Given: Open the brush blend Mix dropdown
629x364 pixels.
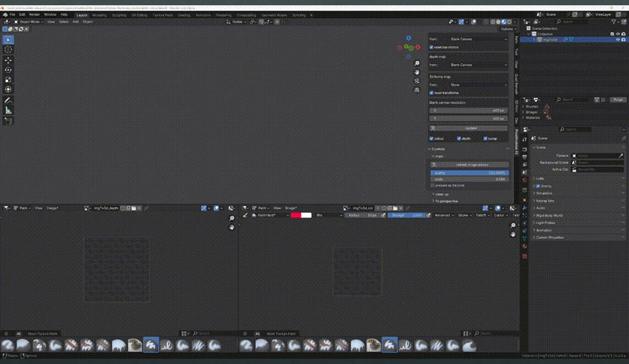Looking at the screenshot, I should point(329,215).
